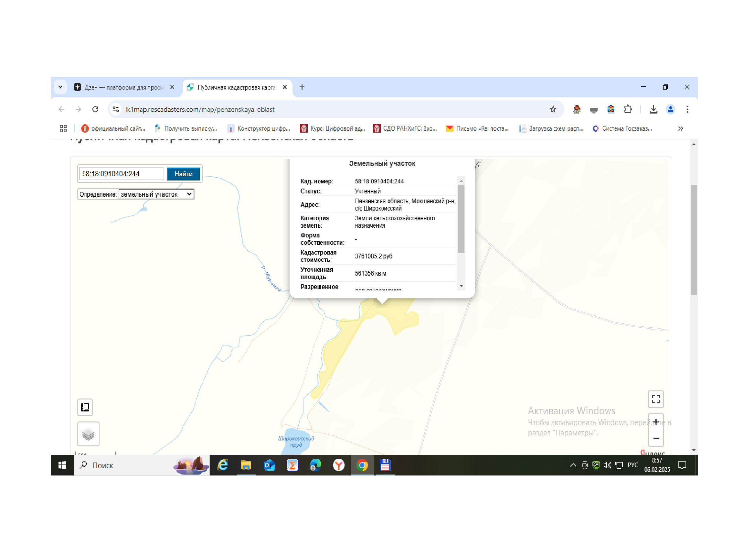The height and width of the screenshot is (535, 756).
Task: Open Outlook from taskbar
Action: [x=269, y=465]
